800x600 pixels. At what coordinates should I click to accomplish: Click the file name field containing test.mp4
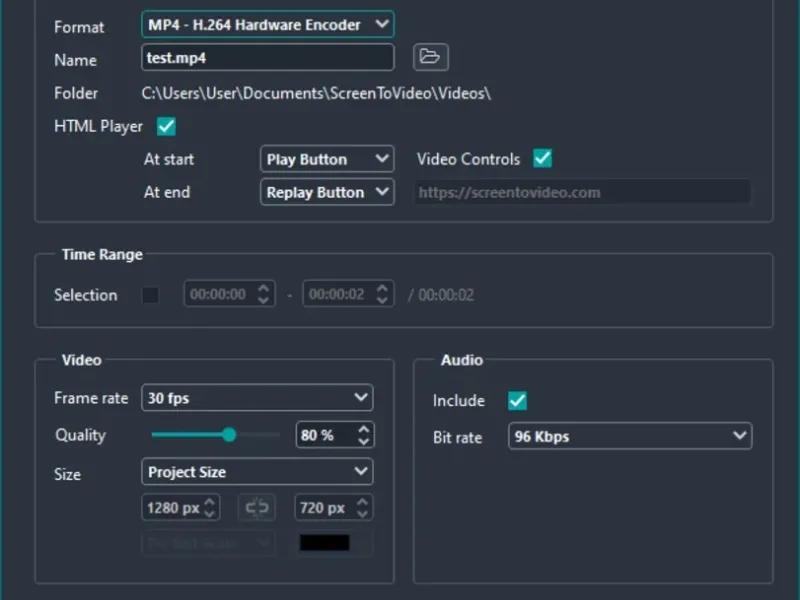pos(267,57)
